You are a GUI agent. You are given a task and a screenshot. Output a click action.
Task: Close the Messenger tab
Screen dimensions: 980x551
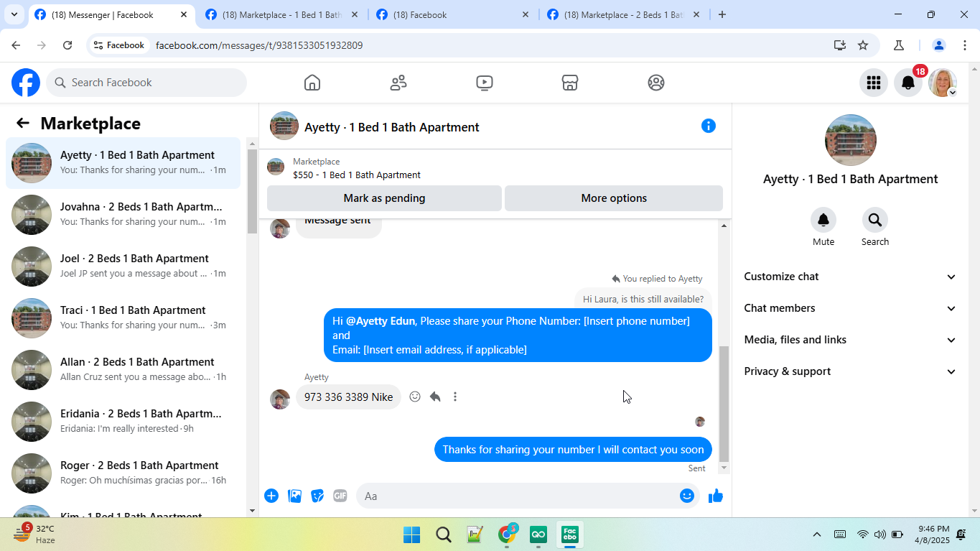[184, 14]
